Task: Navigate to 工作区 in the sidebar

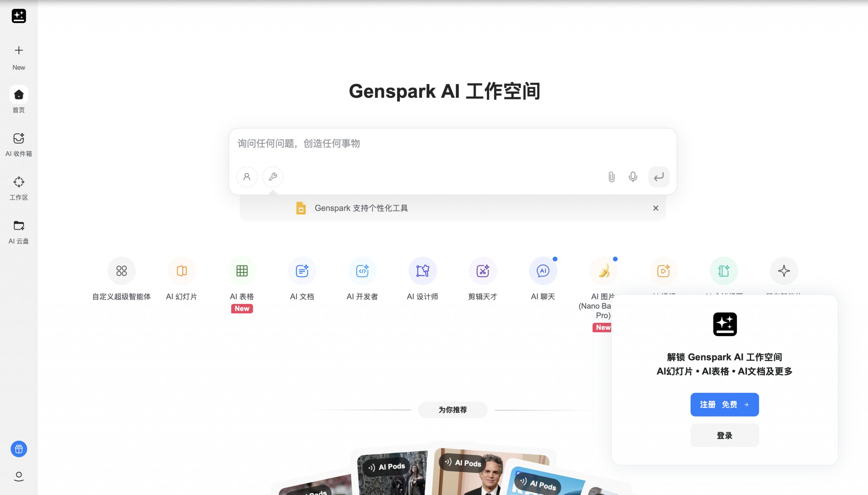Action: tap(19, 187)
